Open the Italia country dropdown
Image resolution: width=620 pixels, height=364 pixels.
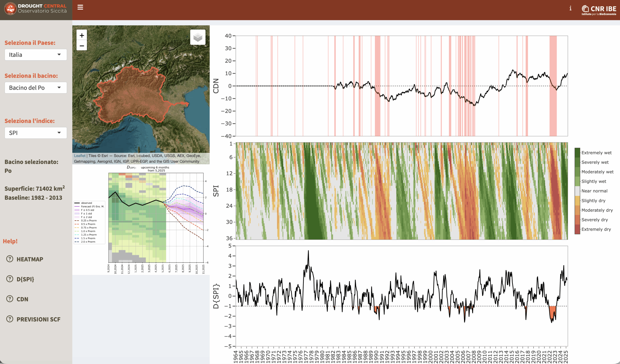point(36,55)
